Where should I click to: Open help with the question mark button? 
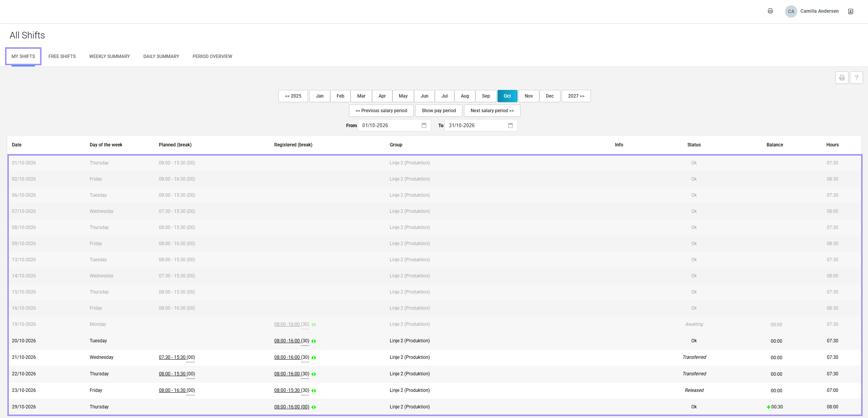856,78
